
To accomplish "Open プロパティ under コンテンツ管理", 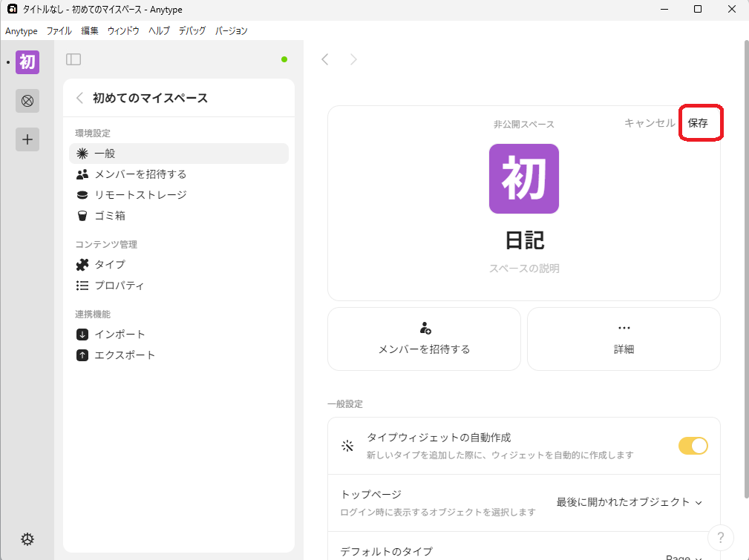I will click(x=179, y=286).
